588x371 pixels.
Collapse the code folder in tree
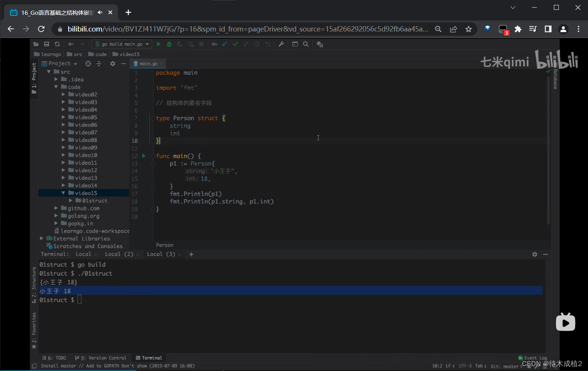tap(56, 87)
